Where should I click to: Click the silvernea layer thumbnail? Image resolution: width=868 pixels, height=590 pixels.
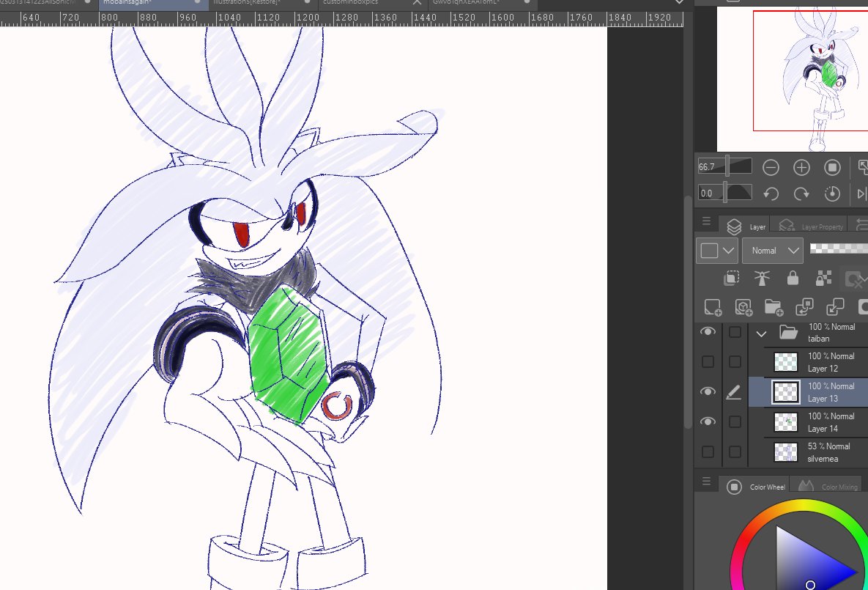click(785, 452)
